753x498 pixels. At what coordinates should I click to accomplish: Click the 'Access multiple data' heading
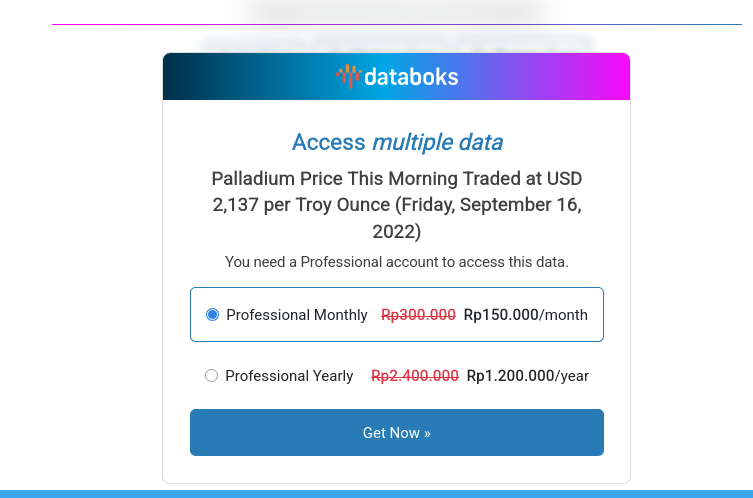point(397,142)
